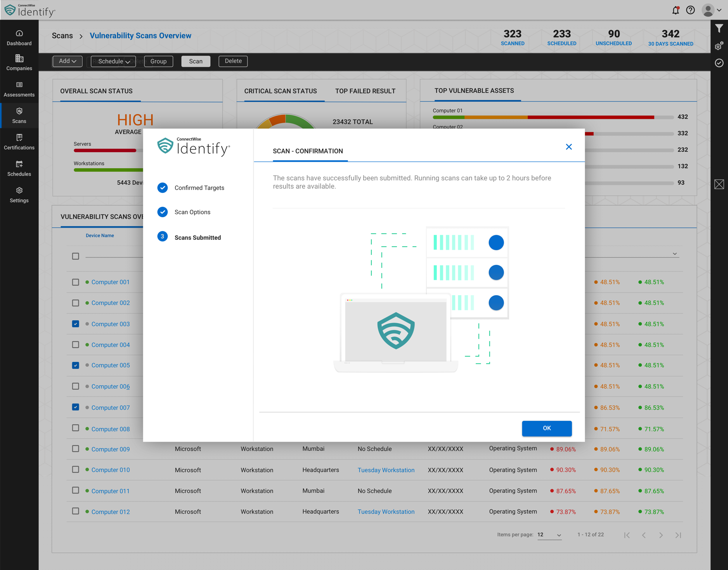Open the items per page dropdown
Screen dimensions: 728x570
[549, 535]
